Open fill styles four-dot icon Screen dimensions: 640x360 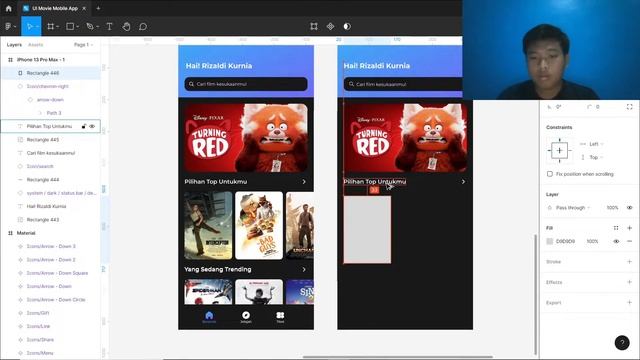[616, 228]
